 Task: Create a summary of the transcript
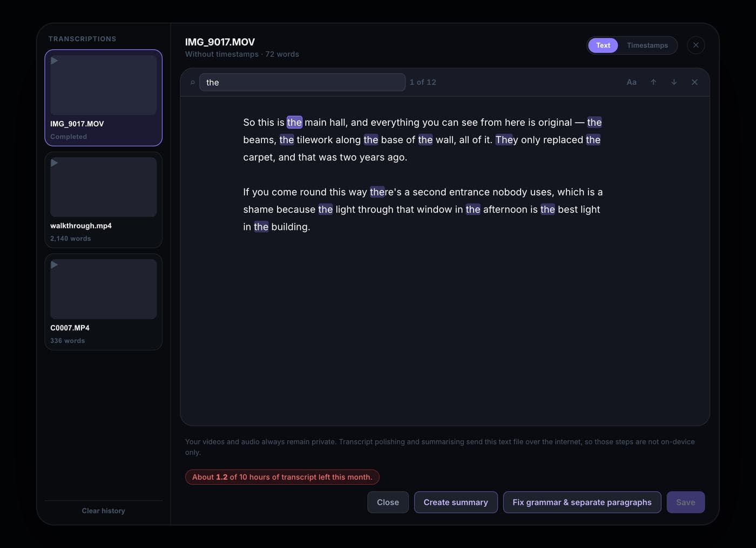456,502
